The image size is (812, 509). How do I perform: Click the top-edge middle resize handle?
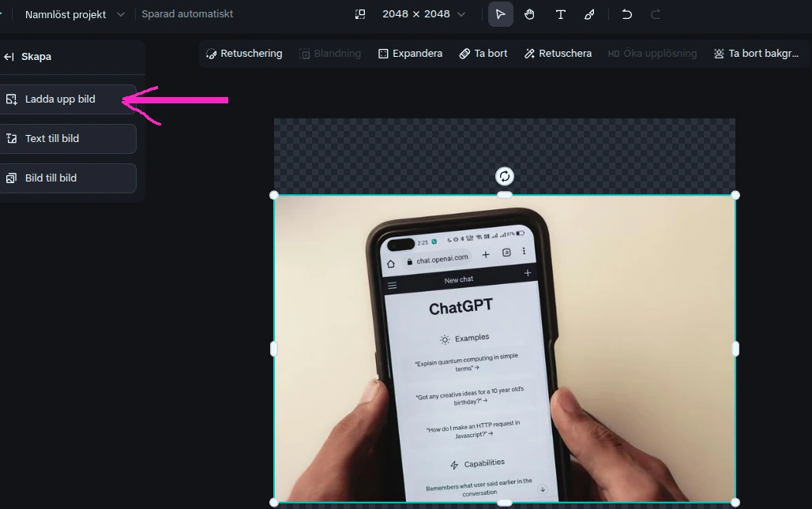pos(505,194)
